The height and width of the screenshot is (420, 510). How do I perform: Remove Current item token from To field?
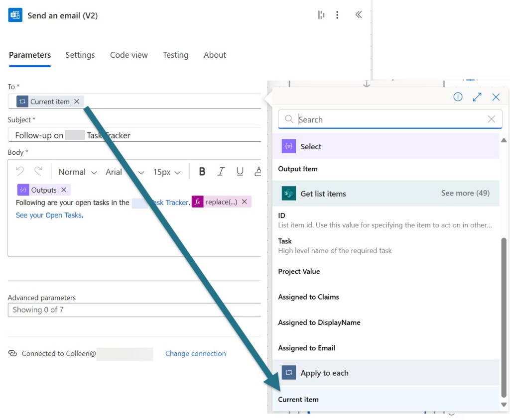[x=77, y=102]
